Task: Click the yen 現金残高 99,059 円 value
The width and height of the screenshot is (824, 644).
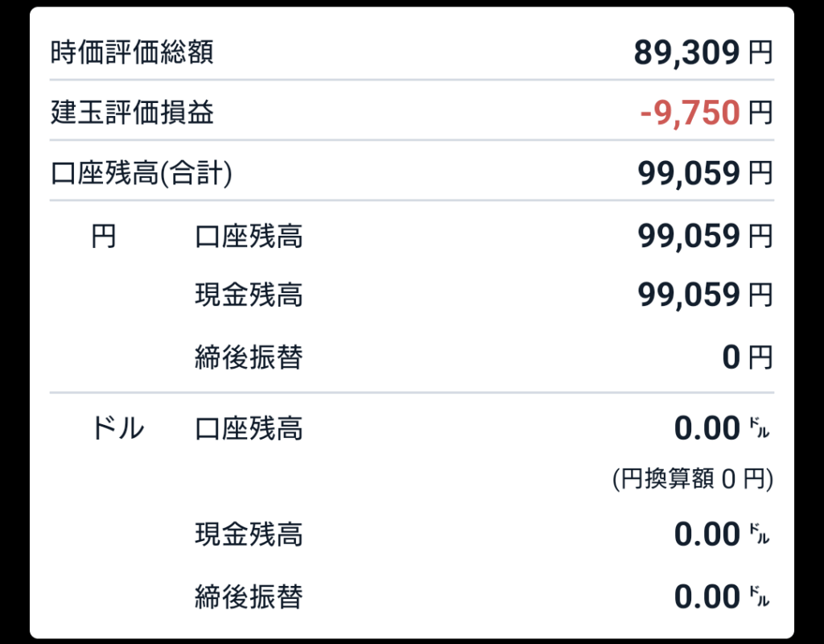Action: click(x=705, y=295)
